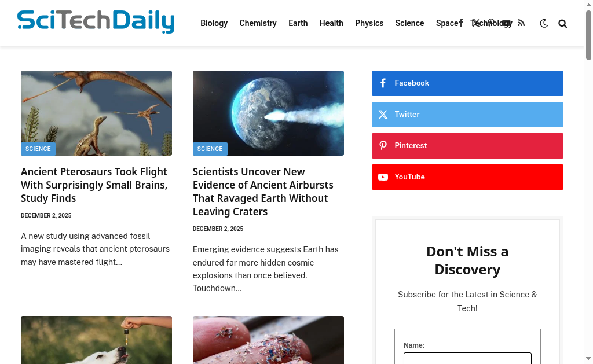Open the Health category
This screenshot has height=364, width=593.
point(331,23)
